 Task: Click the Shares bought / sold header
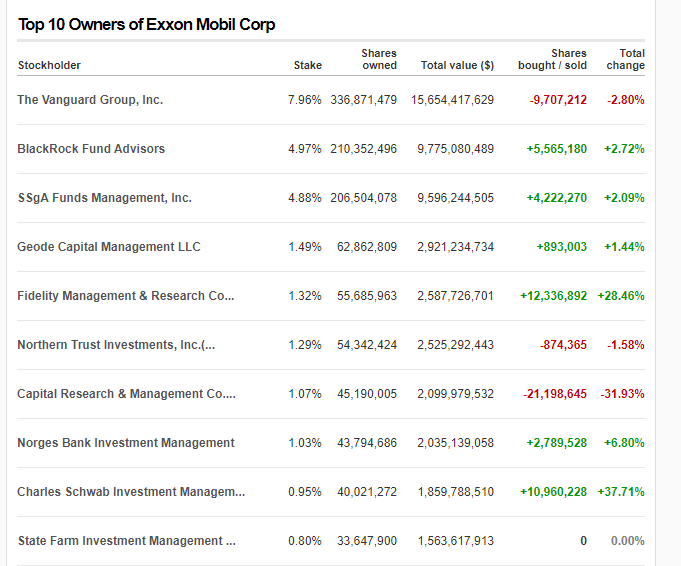(x=552, y=59)
